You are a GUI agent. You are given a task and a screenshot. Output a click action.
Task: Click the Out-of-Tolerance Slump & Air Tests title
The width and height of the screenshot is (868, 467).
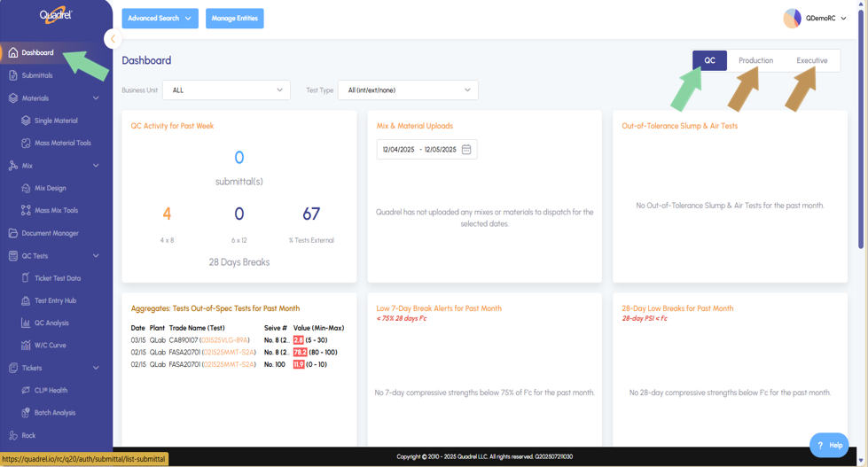[x=680, y=126]
